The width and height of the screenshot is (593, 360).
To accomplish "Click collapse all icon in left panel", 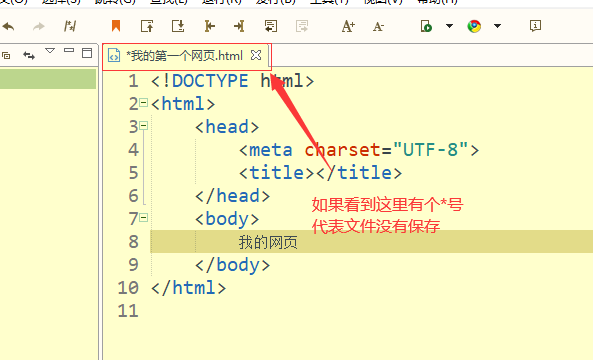I will pos(6,56).
